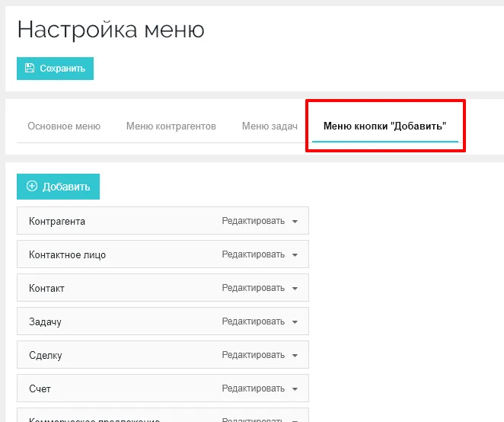
Task: Edit the Сделку menu entry
Action: (x=253, y=356)
